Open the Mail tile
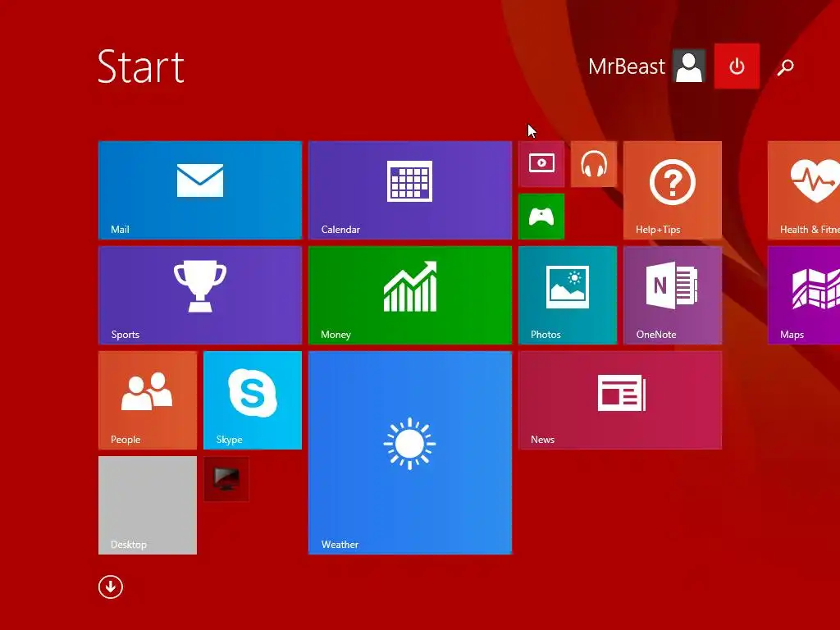This screenshot has height=630, width=840. pyautogui.click(x=200, y=190)
